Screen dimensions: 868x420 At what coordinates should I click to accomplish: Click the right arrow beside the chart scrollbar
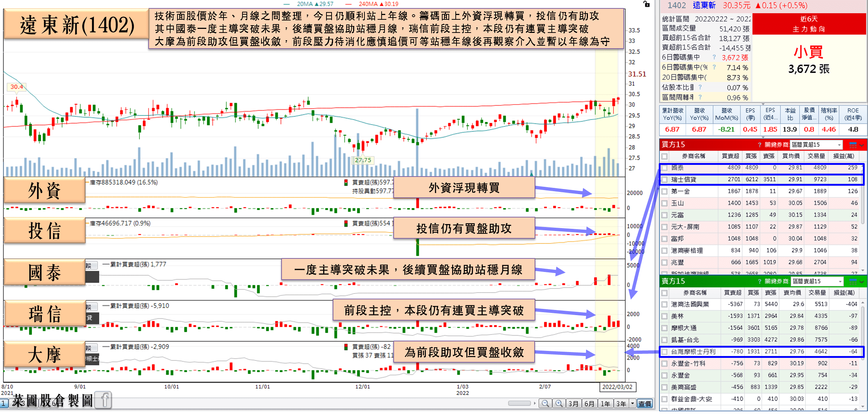pyautogui.click(x=535, y=404)
